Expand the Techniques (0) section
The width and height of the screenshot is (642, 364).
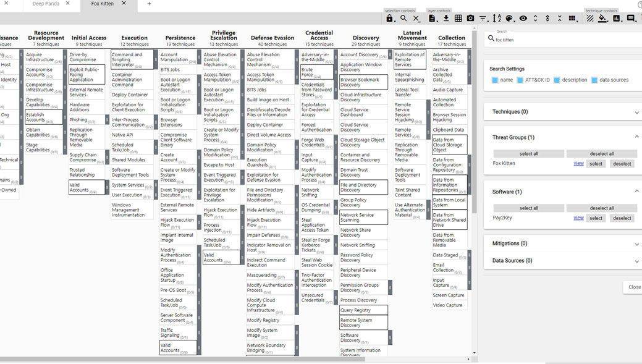click(x=636, y=112)
